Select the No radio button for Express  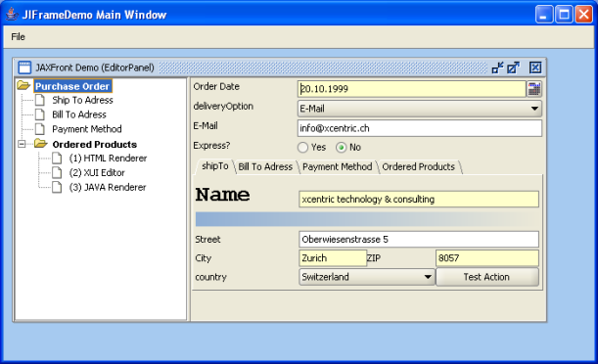pyautogui.click(x=342, y=147)
